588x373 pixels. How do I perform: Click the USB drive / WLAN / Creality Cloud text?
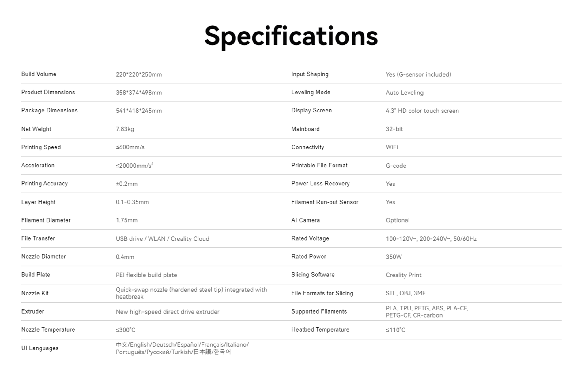(162, 239)
